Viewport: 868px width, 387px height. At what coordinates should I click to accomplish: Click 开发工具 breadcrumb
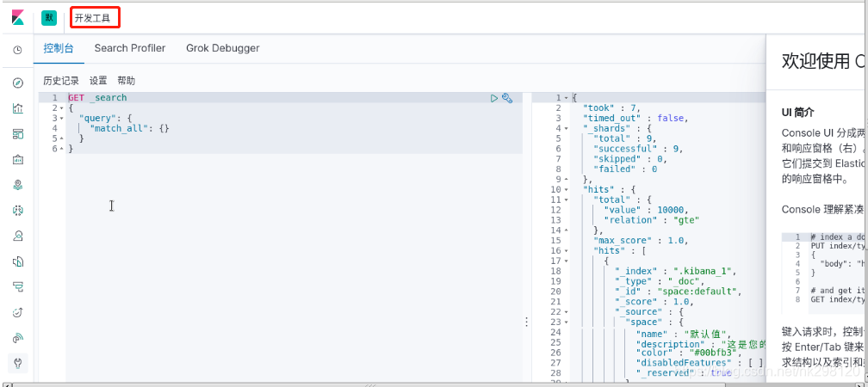point(92,18)
